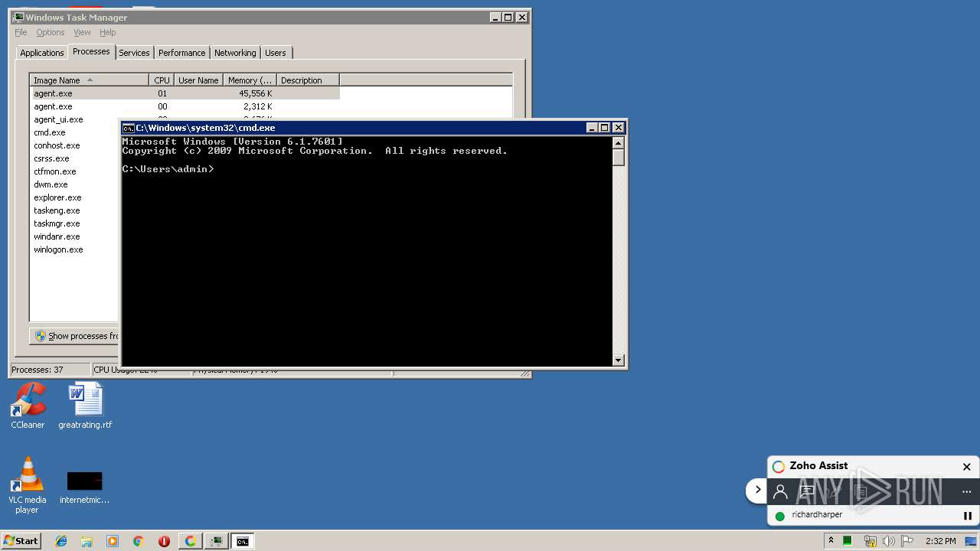Open the Help menu in Task Manager
Viewport: 980px width, 551px height.
[107, 32]
